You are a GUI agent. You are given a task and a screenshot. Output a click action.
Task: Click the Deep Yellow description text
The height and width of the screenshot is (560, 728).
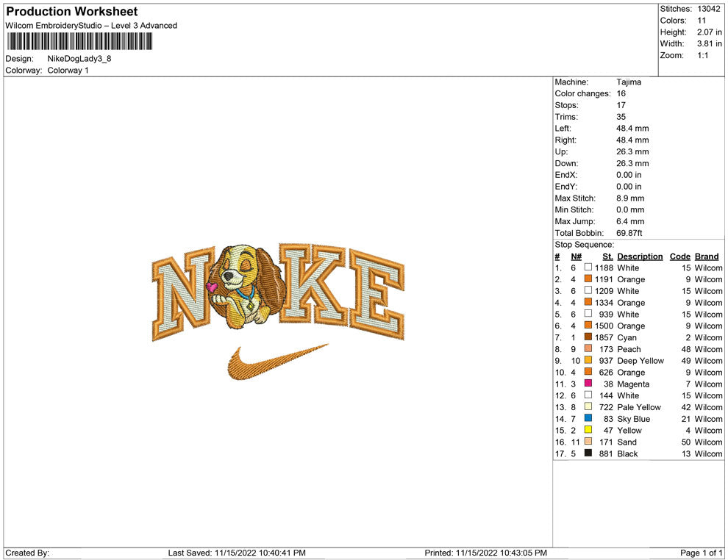(640, 361)
